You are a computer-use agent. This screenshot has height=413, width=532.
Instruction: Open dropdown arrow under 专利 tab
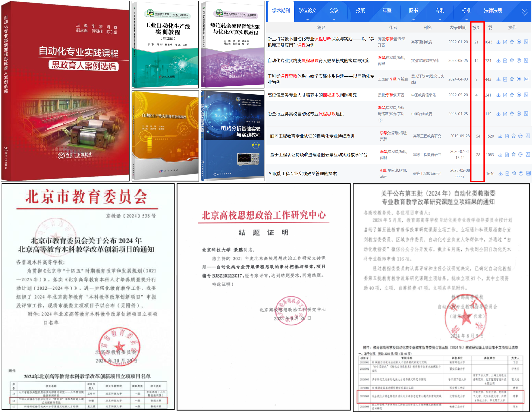(x=440, y=20)
